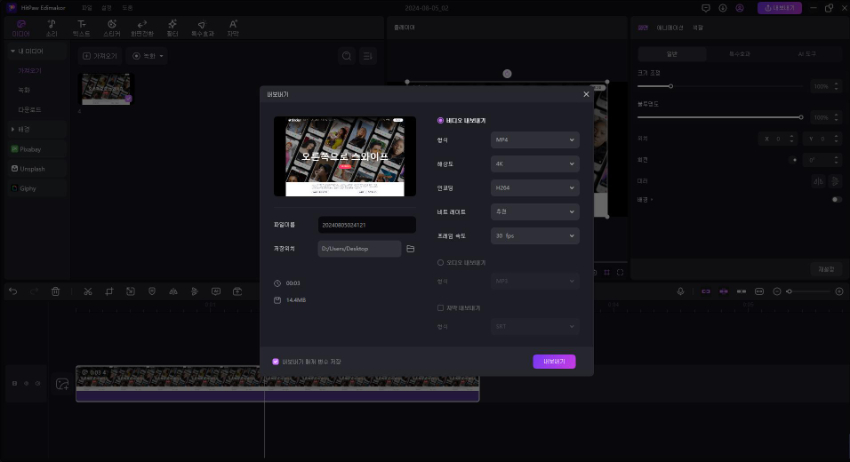This screenshot has width=850, height=462.
Task: Open the 설정 menu in title bar
Action: pos(106,7)
